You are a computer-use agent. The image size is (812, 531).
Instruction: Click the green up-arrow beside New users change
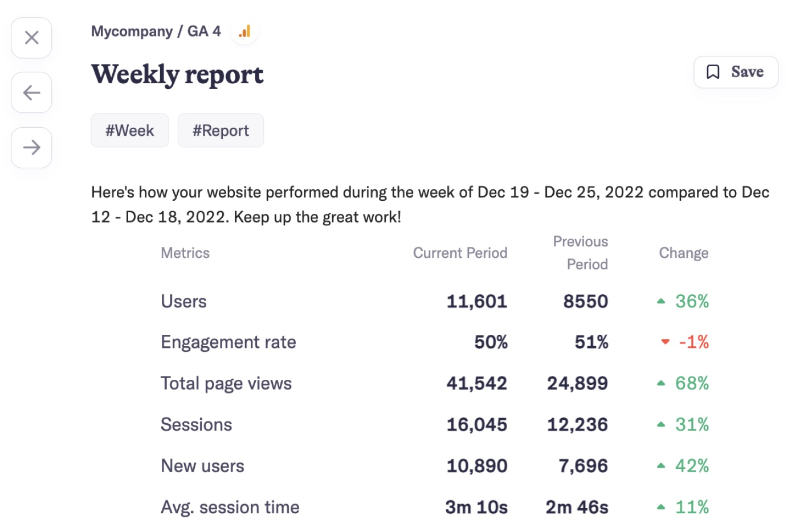[662, 465]
